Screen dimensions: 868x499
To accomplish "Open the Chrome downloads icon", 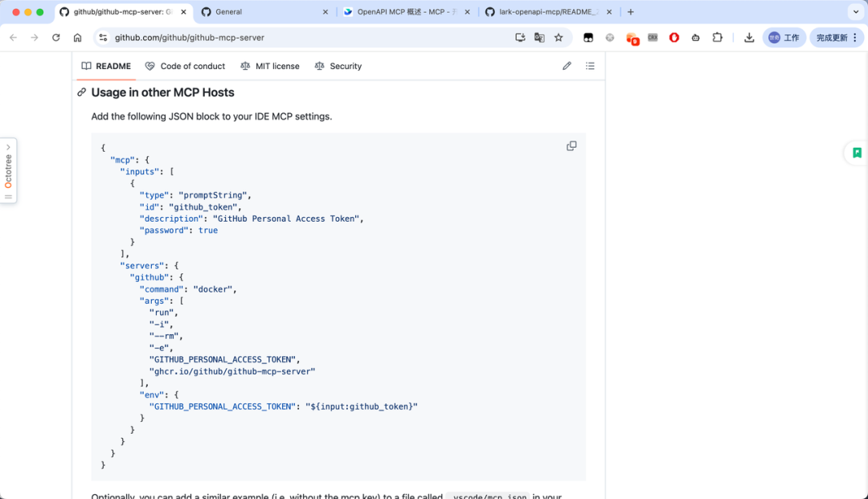I will click(749, 38).
